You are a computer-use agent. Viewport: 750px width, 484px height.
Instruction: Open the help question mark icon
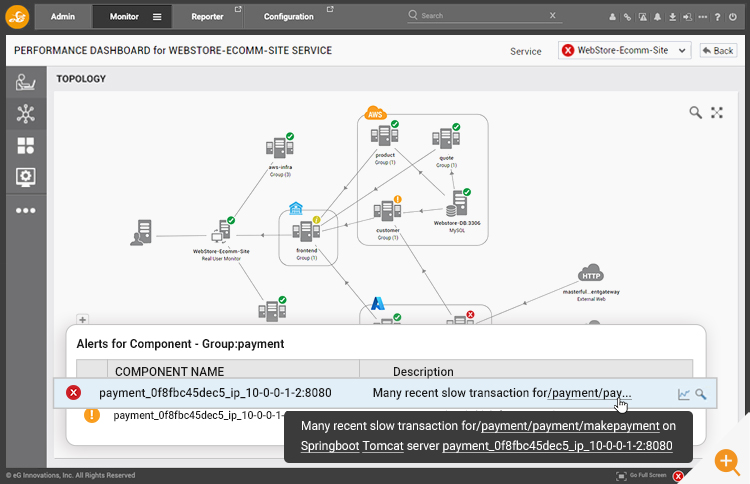pos(717,17)
